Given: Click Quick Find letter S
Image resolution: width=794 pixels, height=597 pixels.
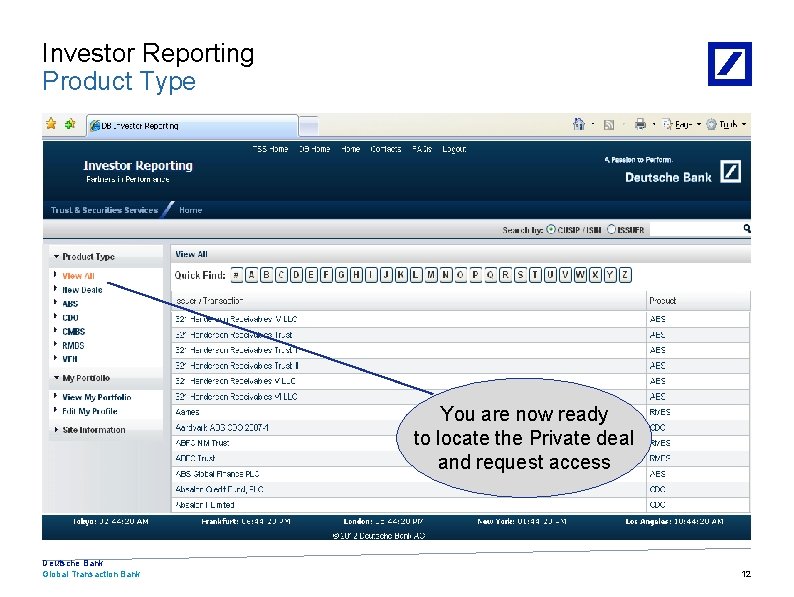Looking at the screenshot, I should [521, 275].
